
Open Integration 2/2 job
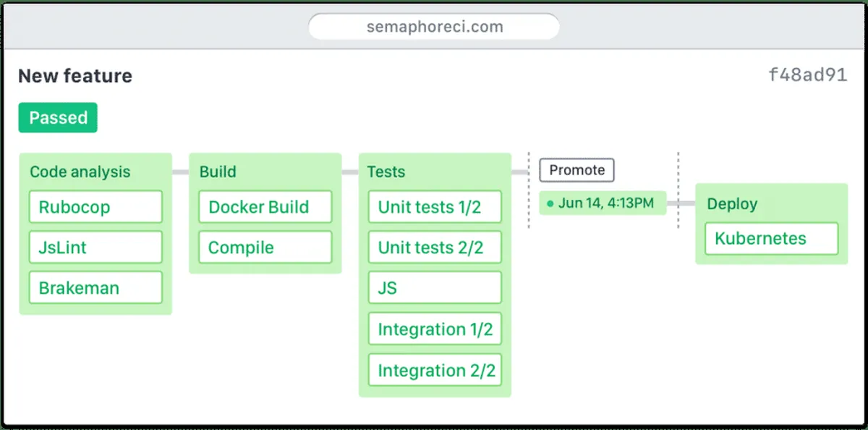pyautogui.click(x=435, y=371)
